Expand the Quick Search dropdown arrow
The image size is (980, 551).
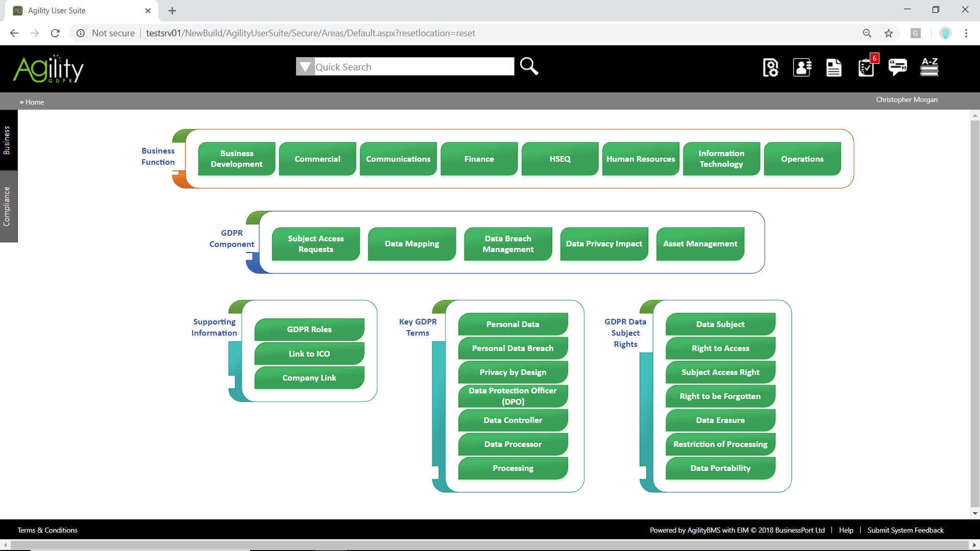(x=305, y=67)
